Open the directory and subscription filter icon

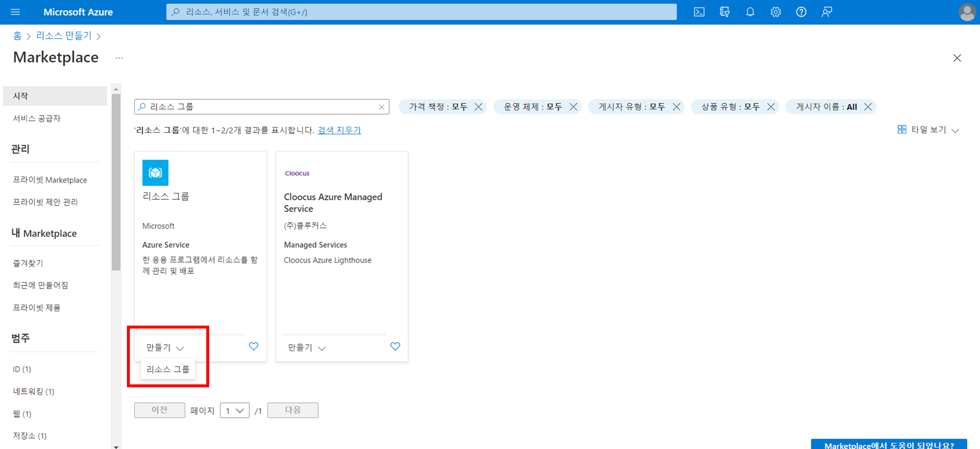(725, 12)
